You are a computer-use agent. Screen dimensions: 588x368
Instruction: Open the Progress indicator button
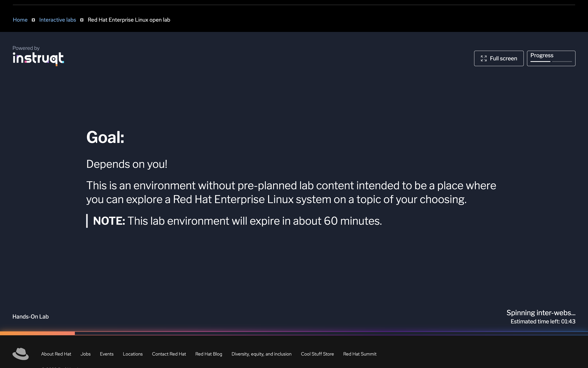click(551, 58)
